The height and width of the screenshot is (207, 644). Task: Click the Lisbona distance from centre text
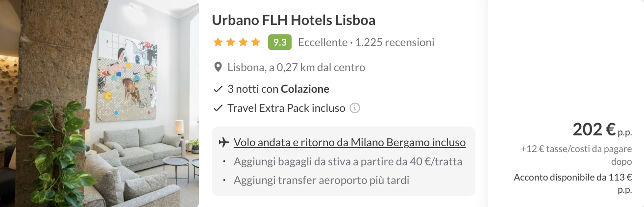tap(296, 67)
